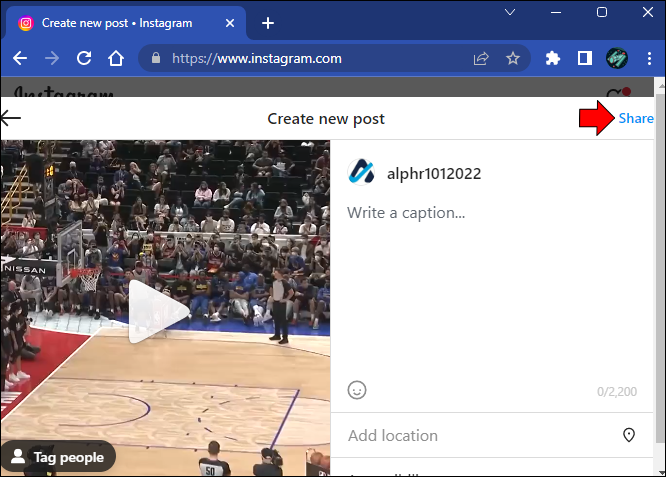Reload the Instagram page
Screen dimensions: 666x477
pyautogui.click(x=83, y=58)
